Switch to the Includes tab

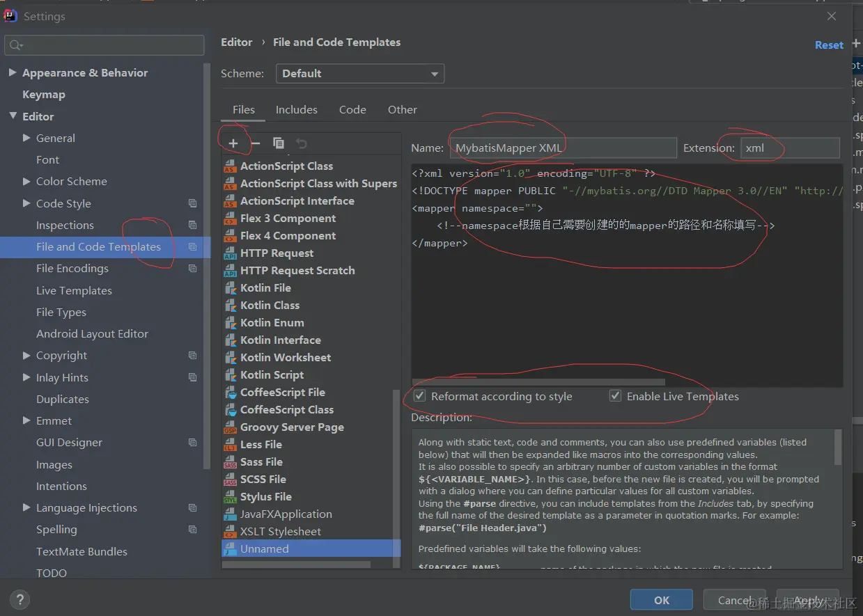click(x=297, y=110)
